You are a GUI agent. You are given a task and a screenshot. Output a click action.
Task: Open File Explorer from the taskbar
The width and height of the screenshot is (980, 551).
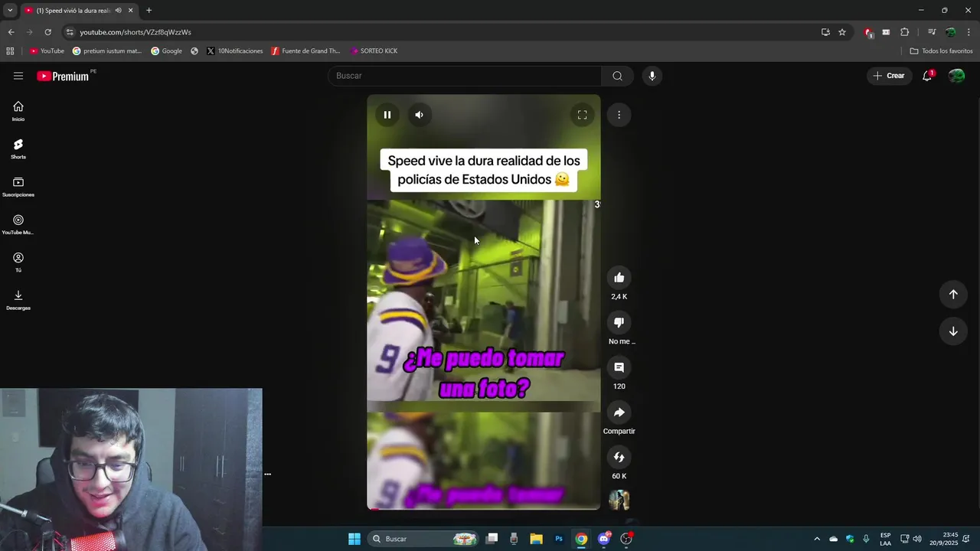click(x=536, y=539)
